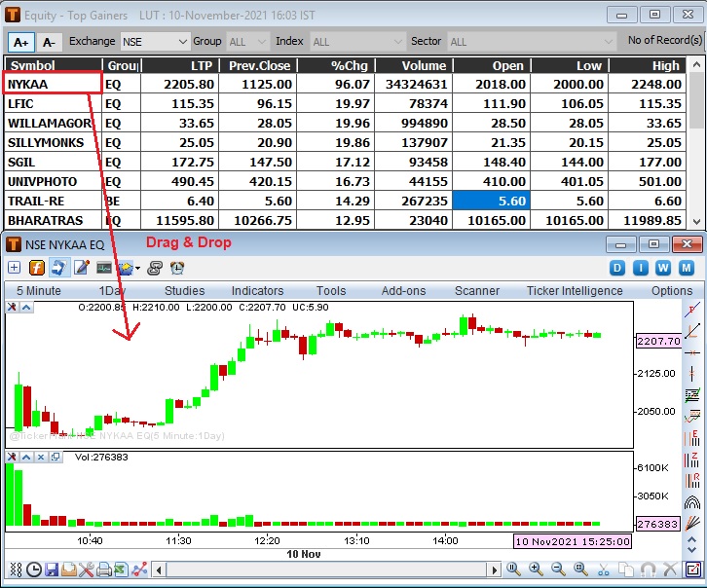Click the plus add-chart icon in chart toolbar

tap(14, 268)
